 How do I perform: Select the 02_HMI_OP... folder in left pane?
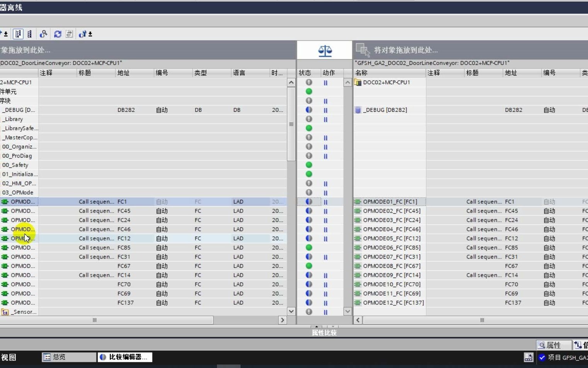[x=19, y=183]
